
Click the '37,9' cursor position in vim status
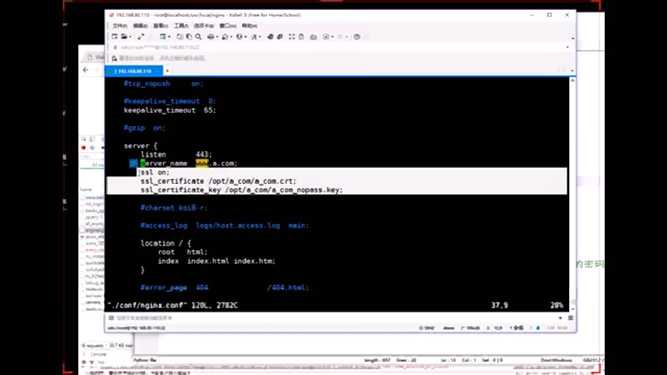pos(499,305)
